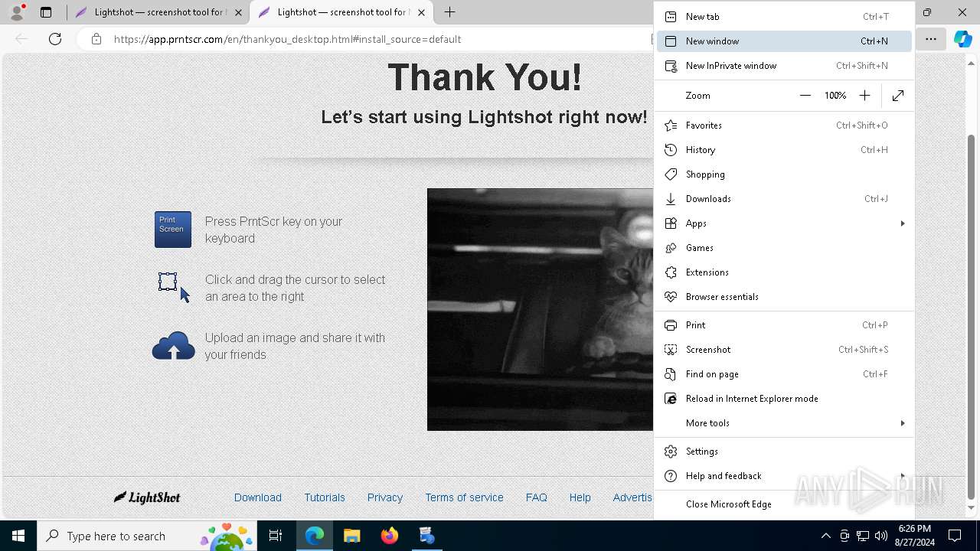Open Microsoft Edge from taskbar
The image size is (980, 551).
315,536
